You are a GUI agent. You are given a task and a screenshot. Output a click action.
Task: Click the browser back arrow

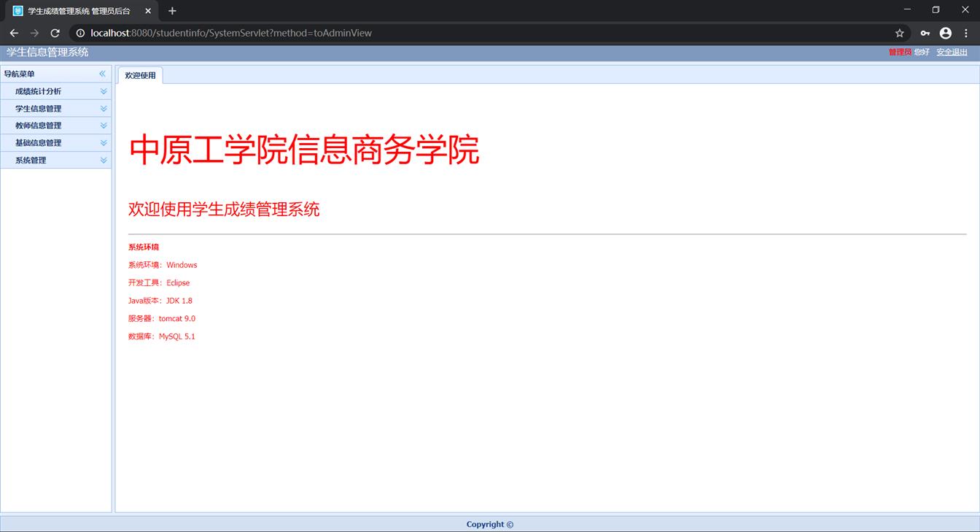[x=14, y=33]
